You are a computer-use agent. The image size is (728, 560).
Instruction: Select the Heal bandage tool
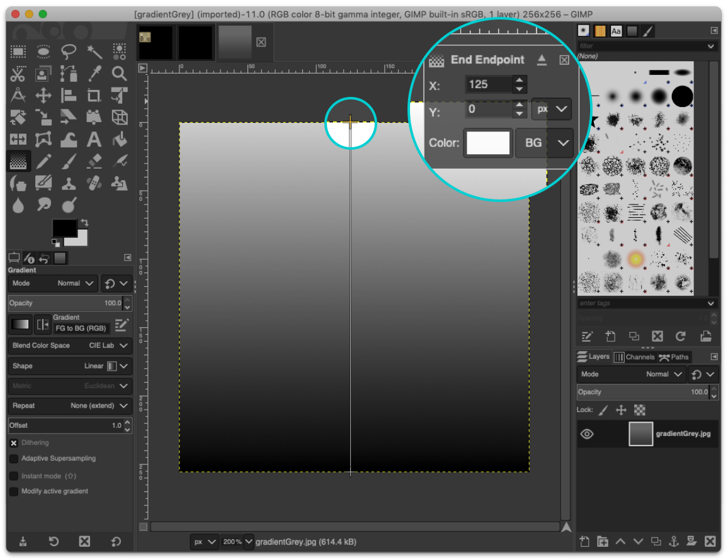[94, 183]
